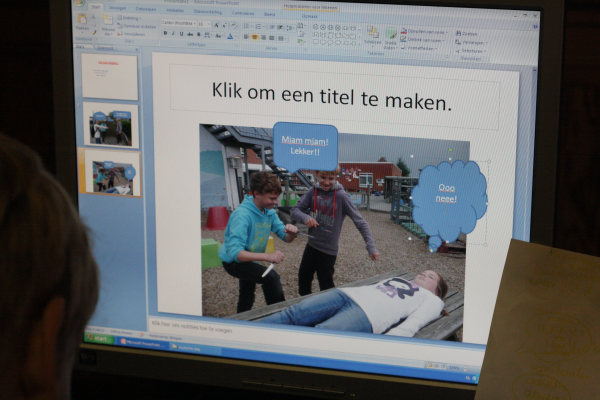This screenshot has width=600, height=400.
Task: Click the Office round button
Action: pos(79,2)
